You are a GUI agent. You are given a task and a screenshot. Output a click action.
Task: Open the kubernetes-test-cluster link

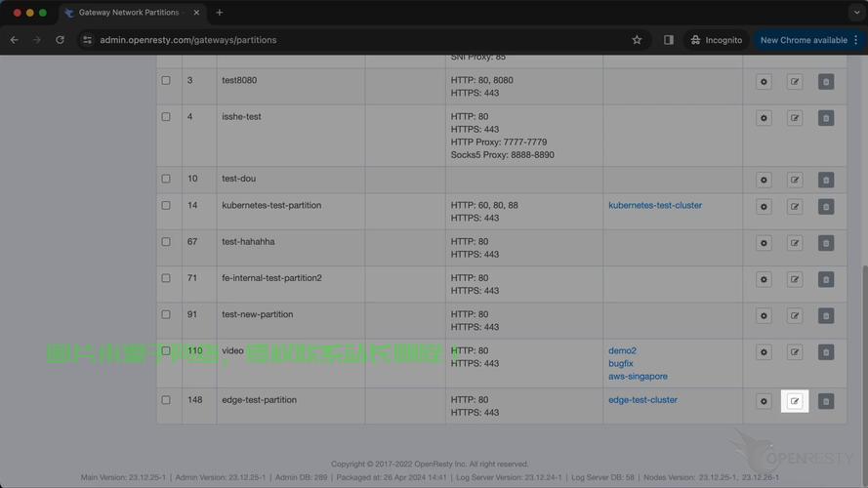655,205
